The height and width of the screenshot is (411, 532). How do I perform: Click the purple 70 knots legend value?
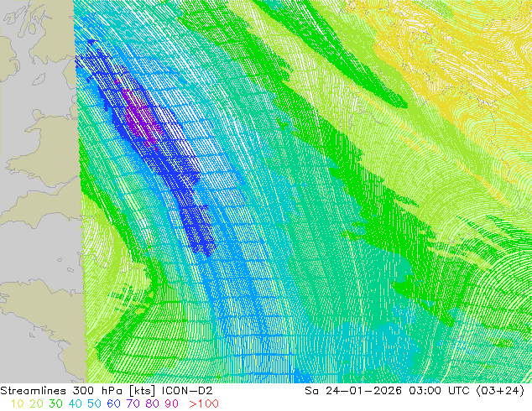click(x=133, y=403)
